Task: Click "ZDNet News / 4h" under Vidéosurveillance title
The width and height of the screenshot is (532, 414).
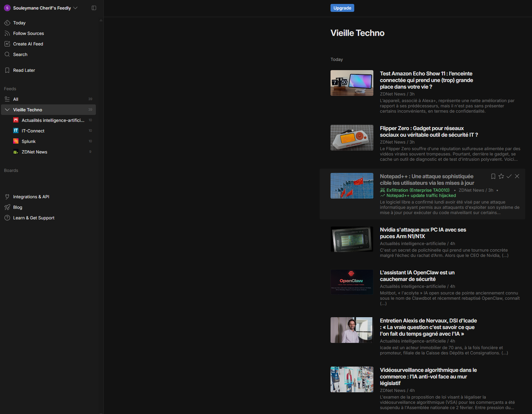Action: point(397,390)
